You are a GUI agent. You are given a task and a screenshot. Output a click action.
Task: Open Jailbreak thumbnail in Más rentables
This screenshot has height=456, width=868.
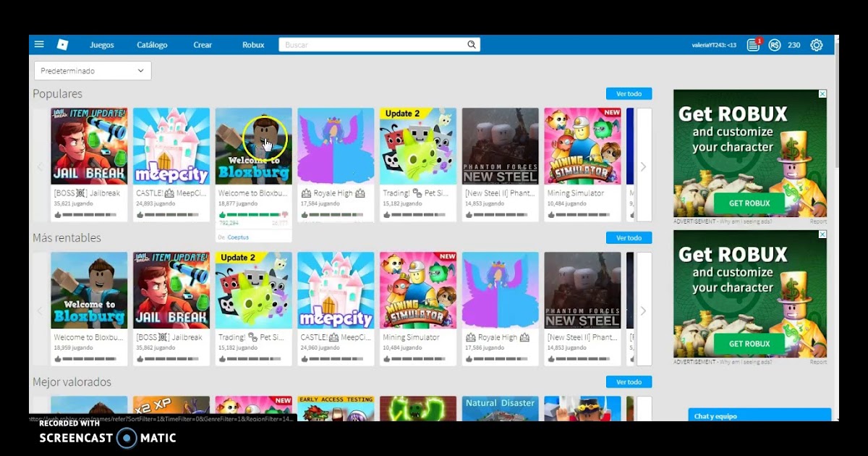[x=171, y=290]
